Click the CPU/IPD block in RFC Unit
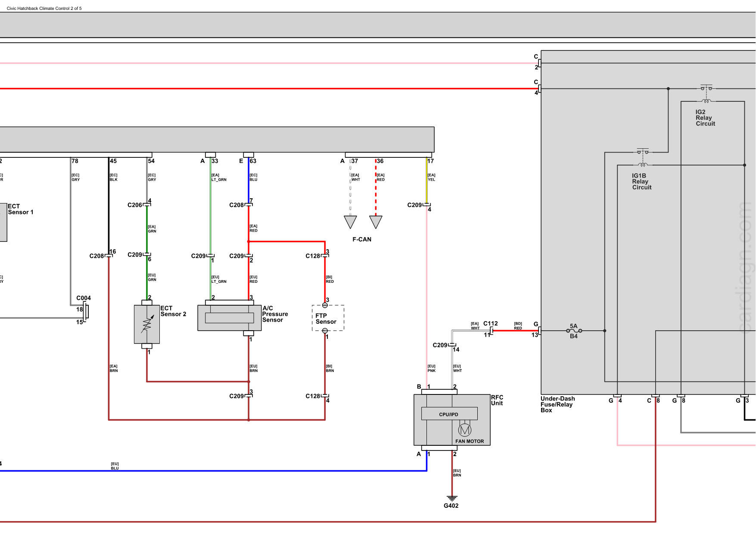Screen dimensions: 756x535 click(449, 414)
